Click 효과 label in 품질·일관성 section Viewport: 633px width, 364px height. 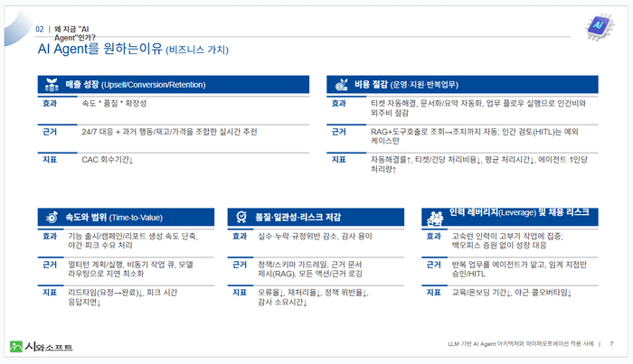point(240,237)
